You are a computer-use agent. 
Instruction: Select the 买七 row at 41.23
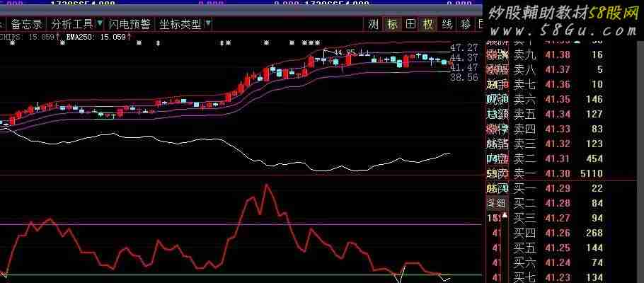[x=558, y=277]
